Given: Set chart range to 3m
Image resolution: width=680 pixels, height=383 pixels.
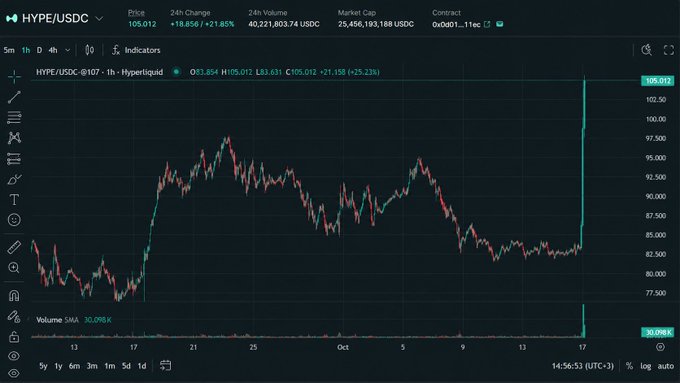Looking at the screenshot, I should (92, 366).
